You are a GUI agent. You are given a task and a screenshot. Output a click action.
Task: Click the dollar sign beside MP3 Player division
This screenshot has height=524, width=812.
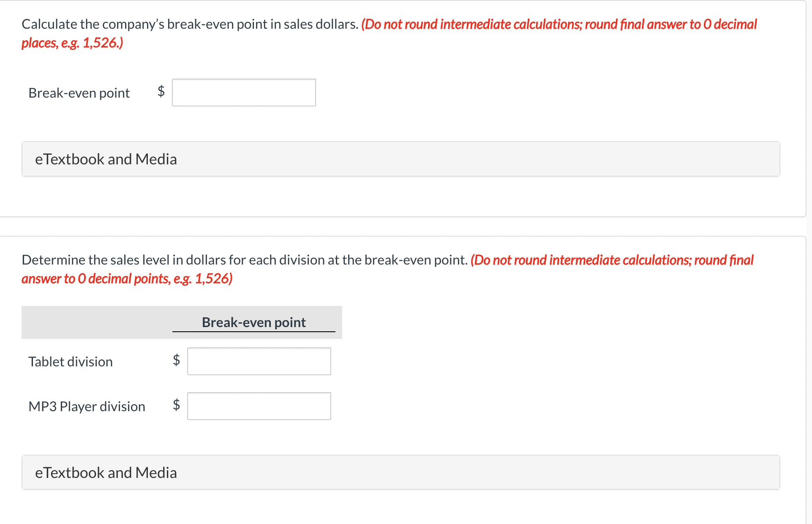coord(176,406)
